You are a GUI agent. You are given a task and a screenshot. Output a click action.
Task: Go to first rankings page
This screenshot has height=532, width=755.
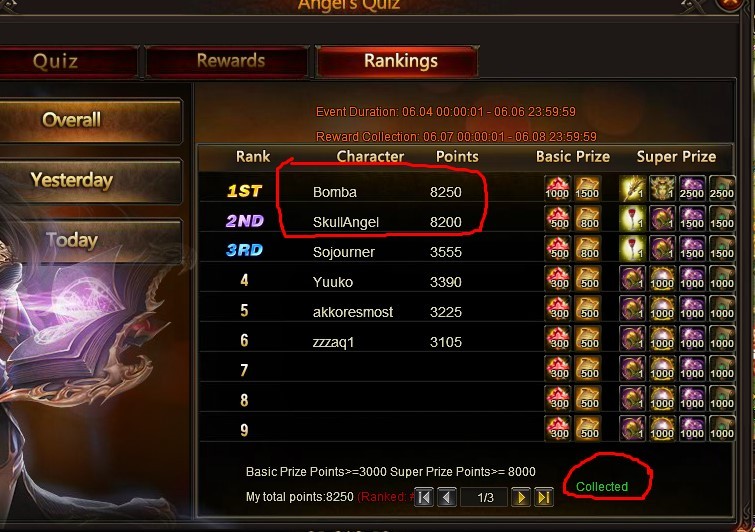424,497
